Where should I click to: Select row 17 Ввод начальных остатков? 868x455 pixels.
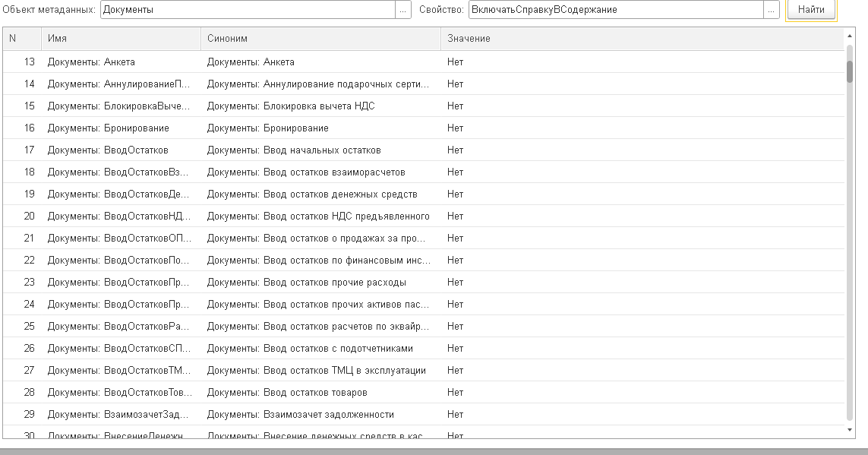[424, 150]
